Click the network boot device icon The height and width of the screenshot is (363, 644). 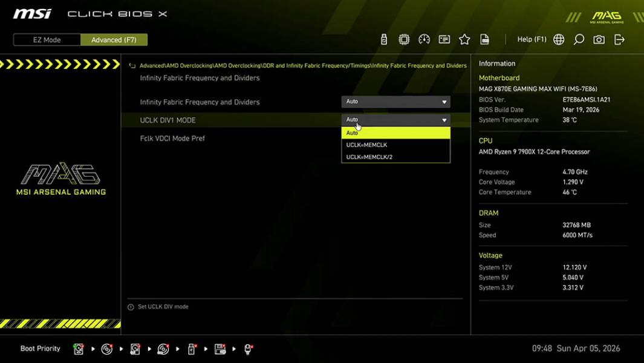coord(247,349)
